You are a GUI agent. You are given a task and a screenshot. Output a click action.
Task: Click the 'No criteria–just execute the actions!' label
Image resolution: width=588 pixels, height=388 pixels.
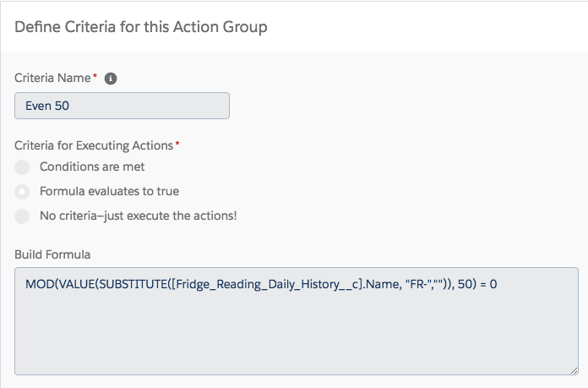pos(138,216)
